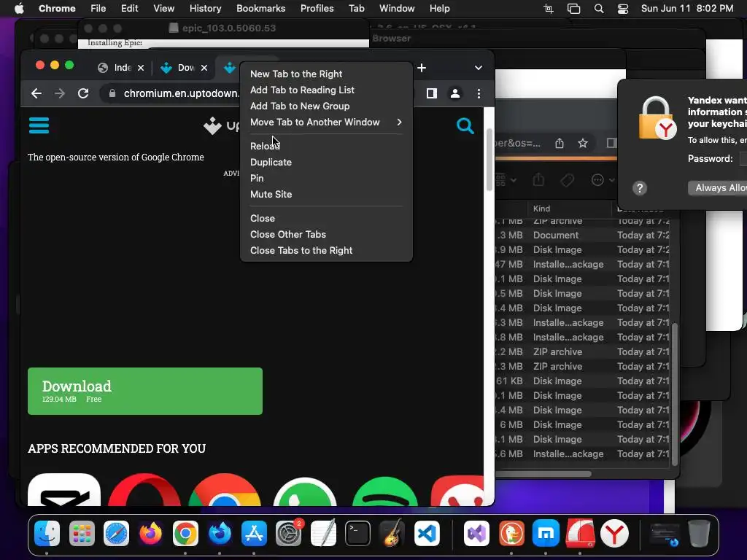The width and height of the screenshot is (747, 560).
Task: Open the Finder more-actions ellipsis dropdown
Action: pos(603,180)
